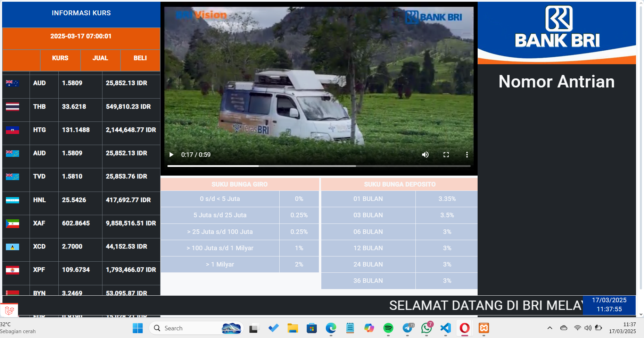
Task: Open Copilot from the taskbar
Action: [x=369, y=328]
